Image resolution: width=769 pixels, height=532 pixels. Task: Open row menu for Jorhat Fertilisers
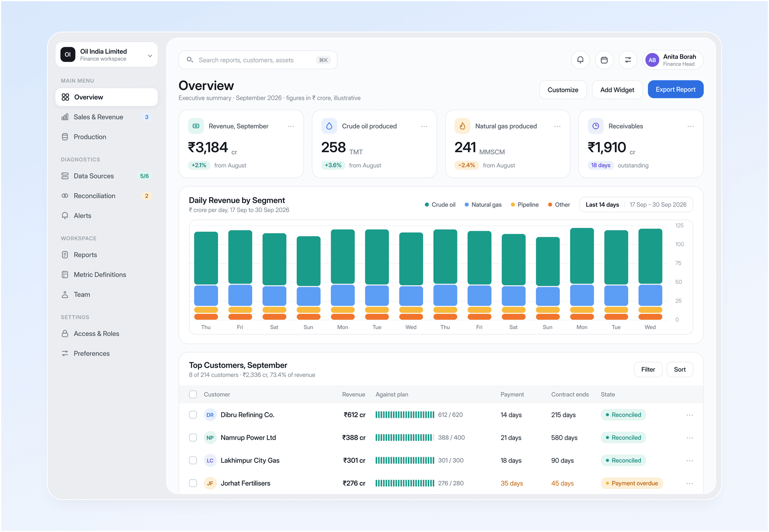coord(690,483)
